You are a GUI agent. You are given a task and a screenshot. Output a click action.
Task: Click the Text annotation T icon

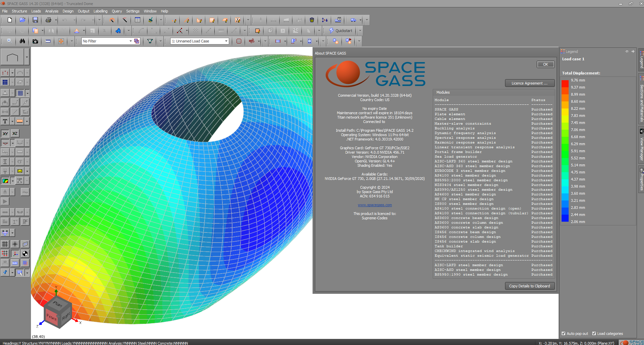tap(5, 121)
